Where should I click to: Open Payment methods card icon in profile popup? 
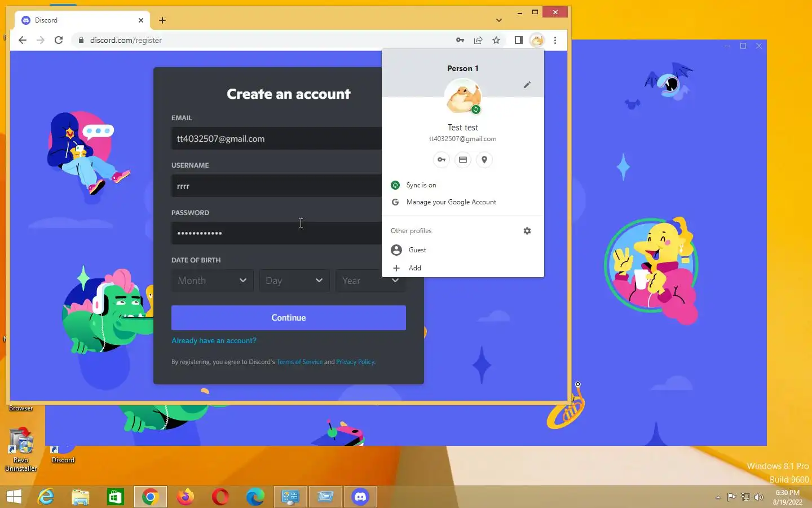click(x=463, y=160)
